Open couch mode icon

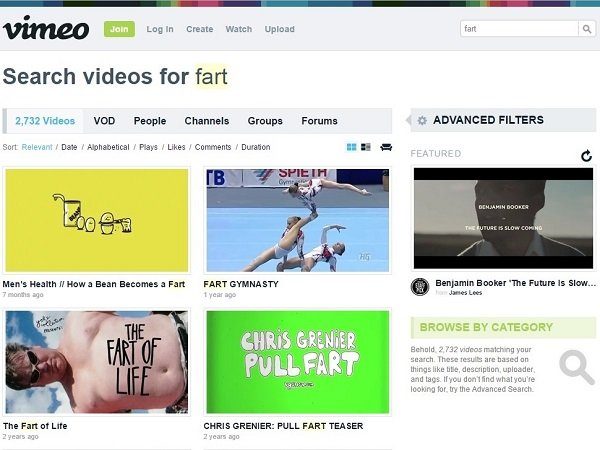(x=386, y=147)
